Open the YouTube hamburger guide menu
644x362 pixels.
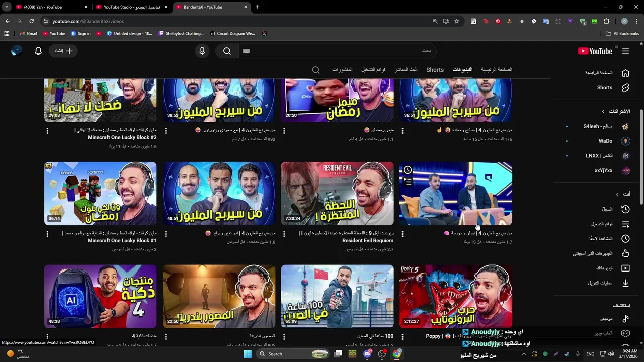coord(625,51)
